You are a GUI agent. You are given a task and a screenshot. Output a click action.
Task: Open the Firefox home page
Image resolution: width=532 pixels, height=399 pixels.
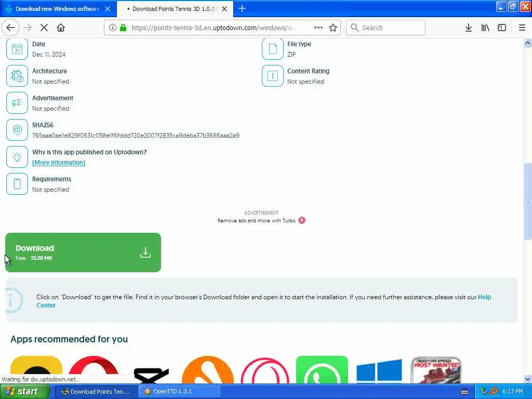tap(61, 28)
